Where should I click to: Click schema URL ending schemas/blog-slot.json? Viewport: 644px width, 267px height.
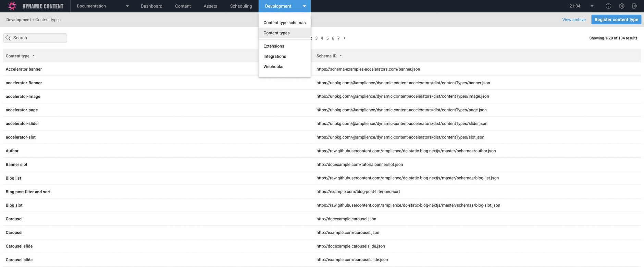point(408,205)
